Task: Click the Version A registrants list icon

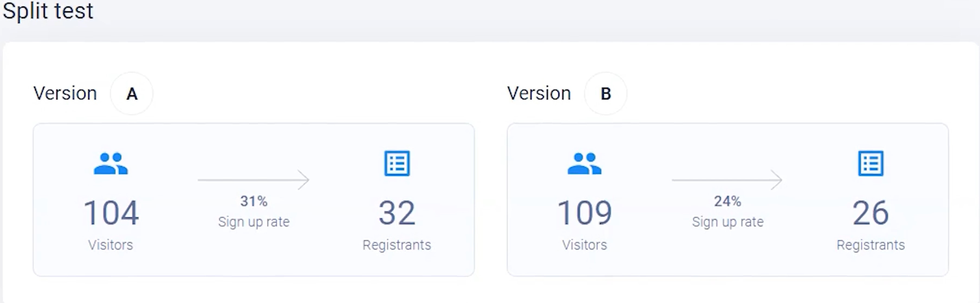Action: [397, 163]
